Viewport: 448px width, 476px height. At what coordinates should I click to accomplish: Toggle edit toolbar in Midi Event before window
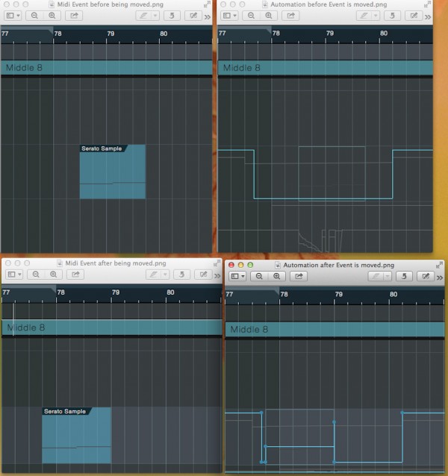tap(193, 16)
